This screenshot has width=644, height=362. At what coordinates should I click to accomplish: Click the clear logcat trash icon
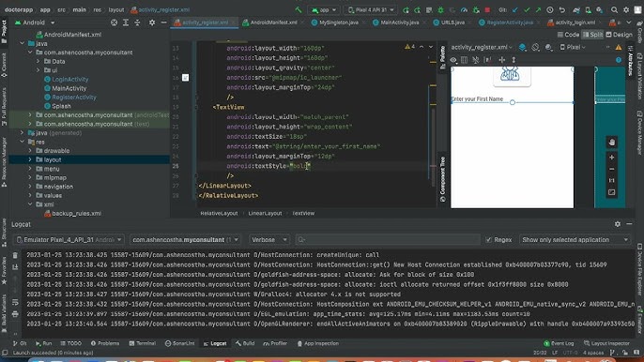[15, 255]
